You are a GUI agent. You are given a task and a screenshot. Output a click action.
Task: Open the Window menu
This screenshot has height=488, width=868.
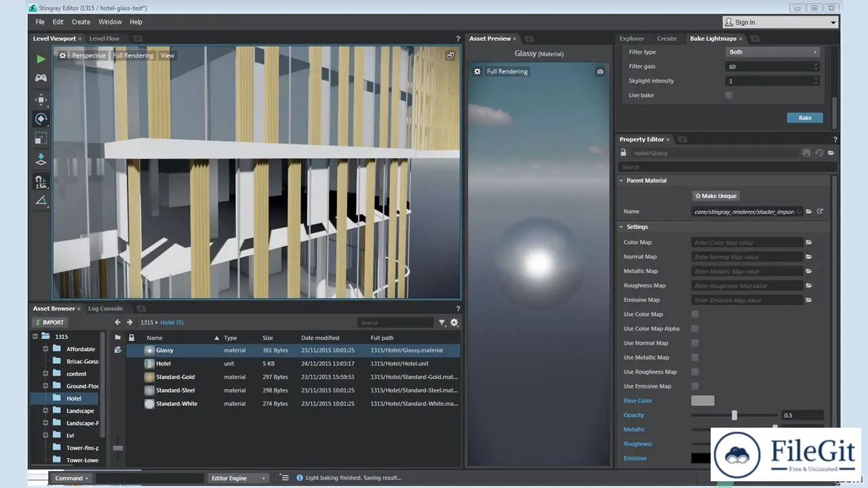110,22
